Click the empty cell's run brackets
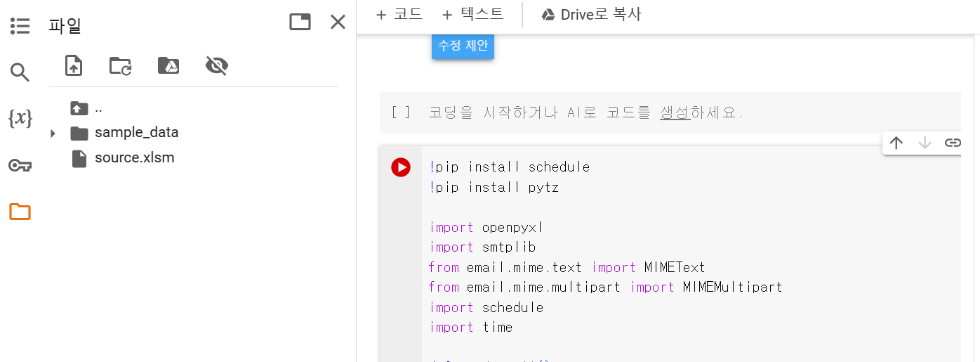Viewport: 980px width, 362px height. pyautogui.click(x=401, y=112)
